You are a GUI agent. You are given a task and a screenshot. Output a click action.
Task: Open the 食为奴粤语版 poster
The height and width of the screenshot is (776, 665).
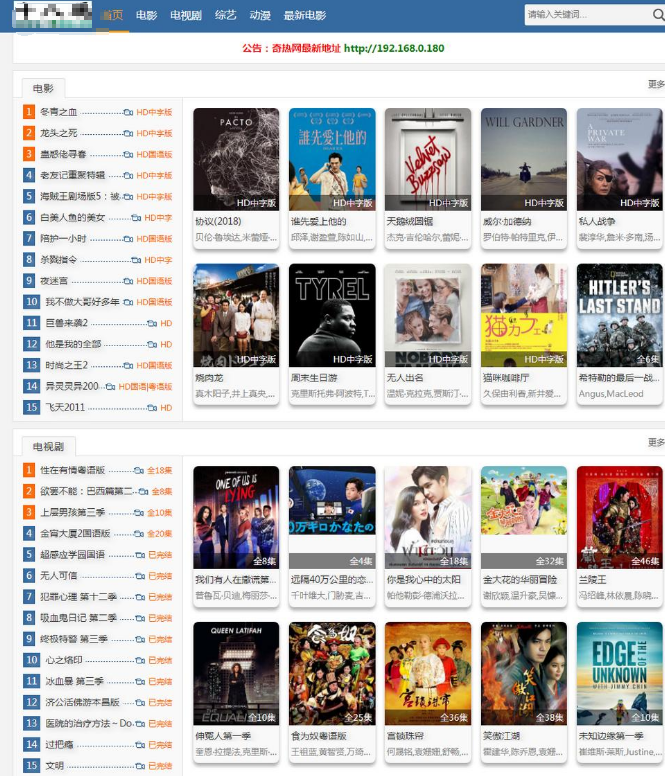(x=332, y=674)
